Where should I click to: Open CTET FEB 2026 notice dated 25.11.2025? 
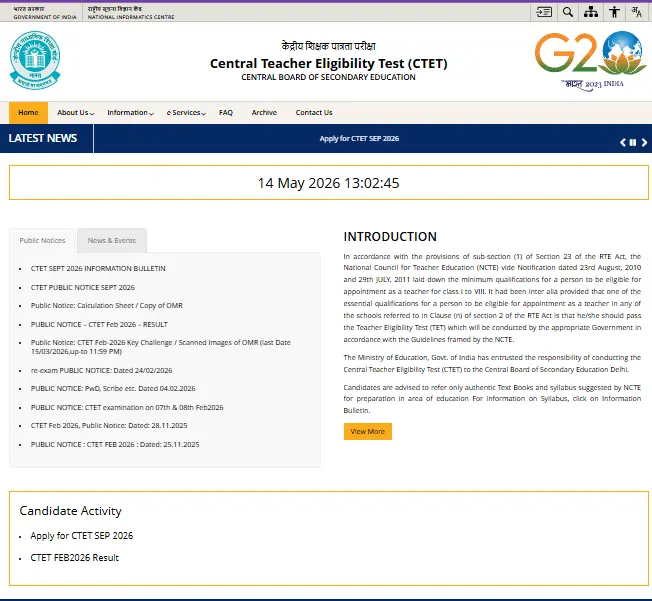(115, 445)
